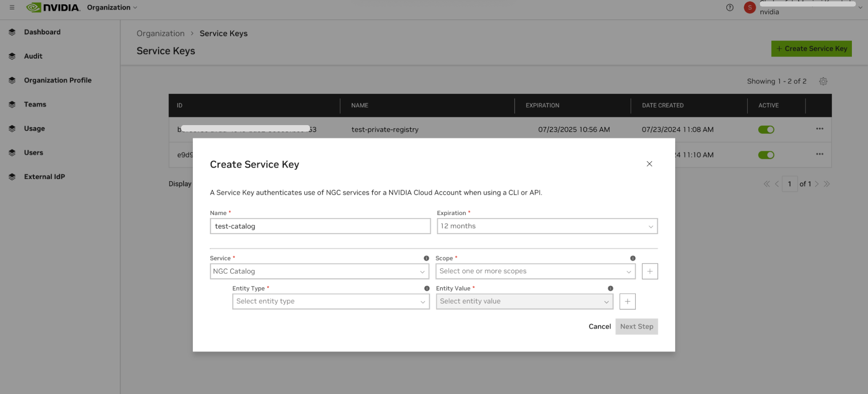Click the user avatar with letter S

(x=750, y=7)
